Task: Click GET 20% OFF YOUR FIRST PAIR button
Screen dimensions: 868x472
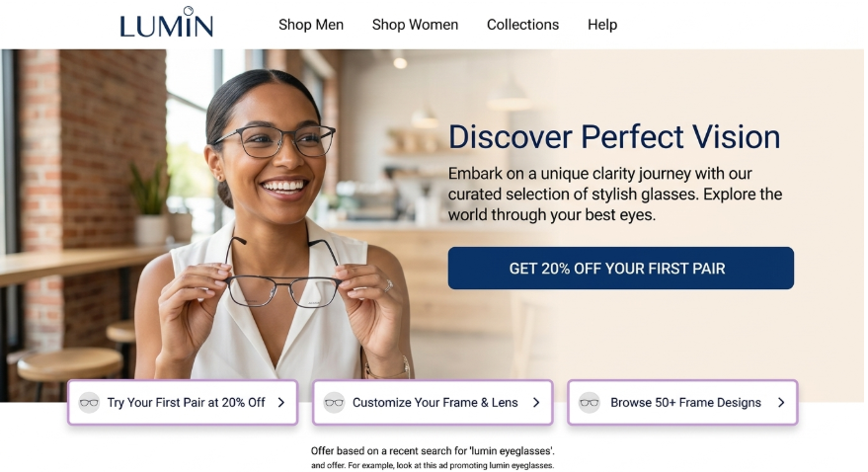Action: coord(620,268)
